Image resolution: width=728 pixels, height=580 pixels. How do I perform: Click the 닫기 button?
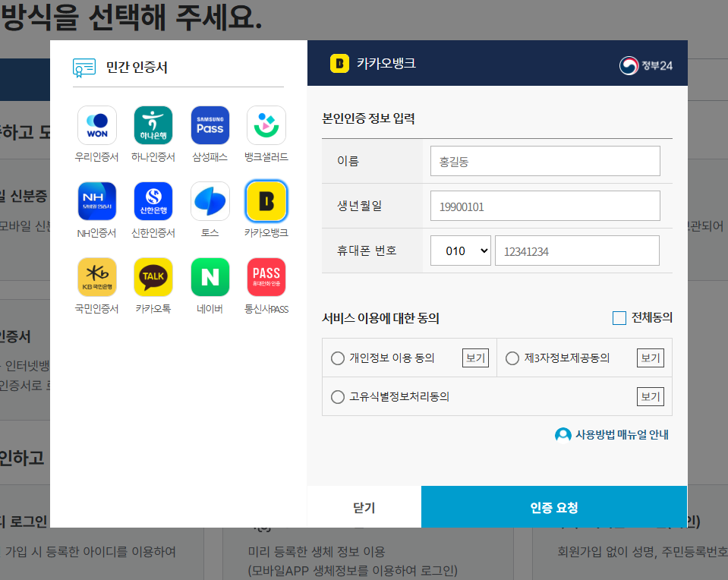(x=364, y=507)
